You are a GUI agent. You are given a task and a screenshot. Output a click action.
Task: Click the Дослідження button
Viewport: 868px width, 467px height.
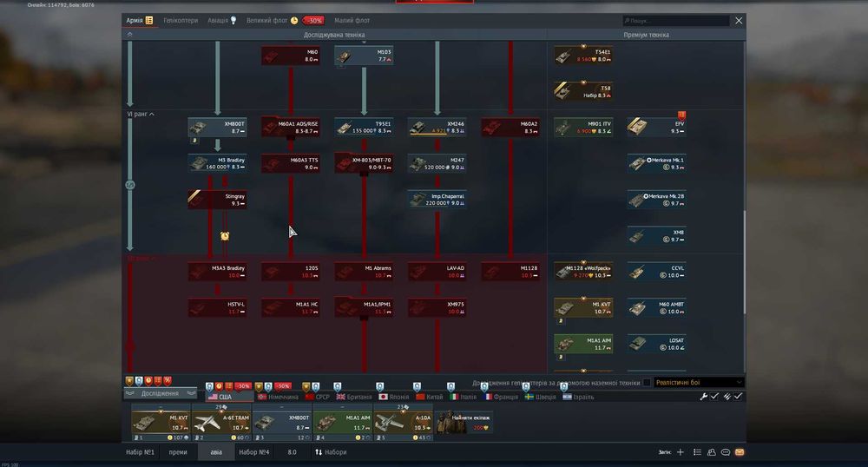click(160, 393)
